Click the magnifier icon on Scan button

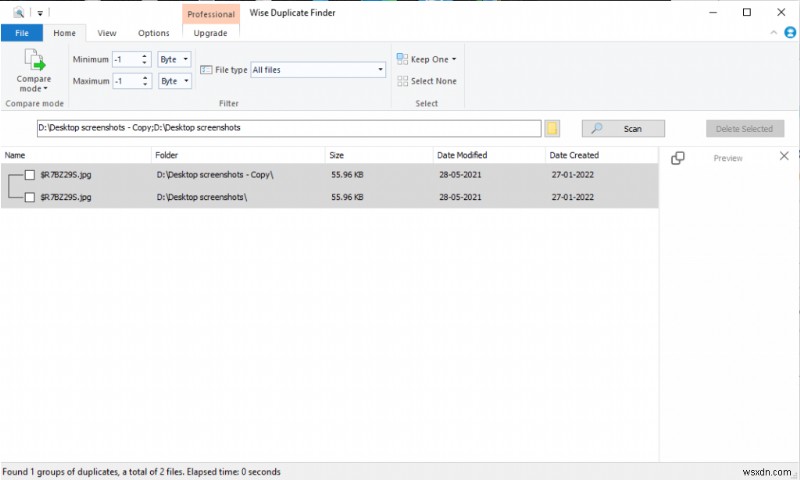pos(596,128)
